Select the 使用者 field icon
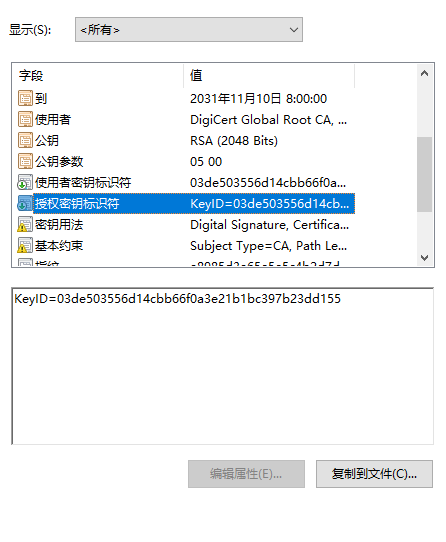The image size is (446, 542). [25, 120]
